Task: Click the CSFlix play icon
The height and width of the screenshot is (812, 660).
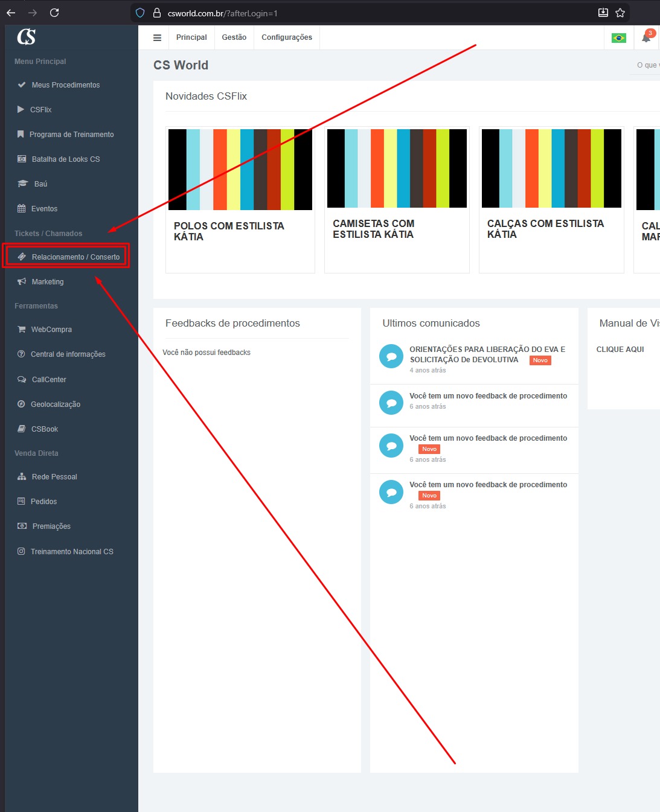Action: point(21,109)
